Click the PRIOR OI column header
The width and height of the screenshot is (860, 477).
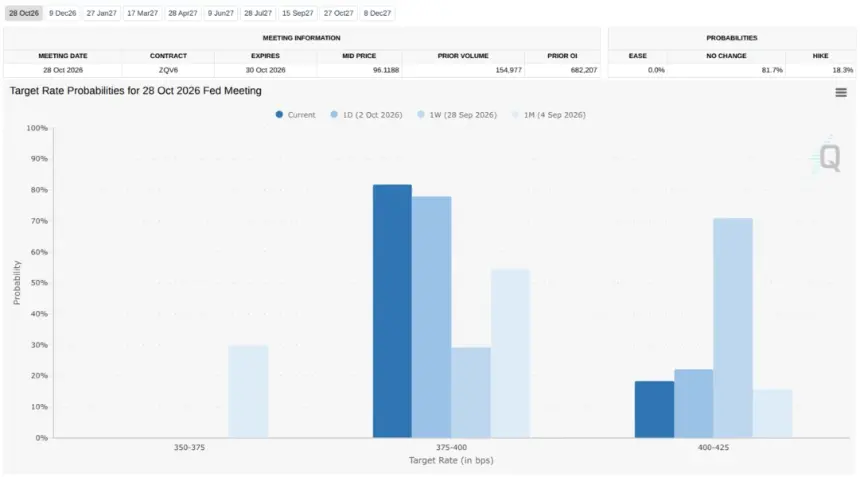[562, 56]
